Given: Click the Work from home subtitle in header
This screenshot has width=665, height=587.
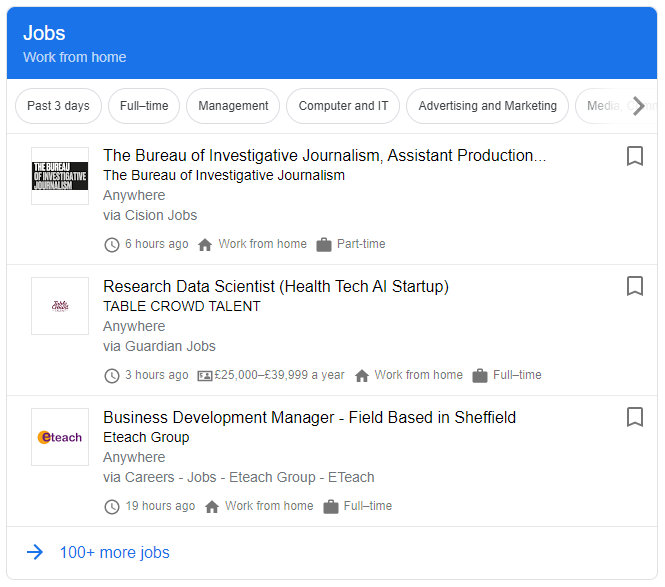Looking at the screenshot, I should click(x=75, y=57).
